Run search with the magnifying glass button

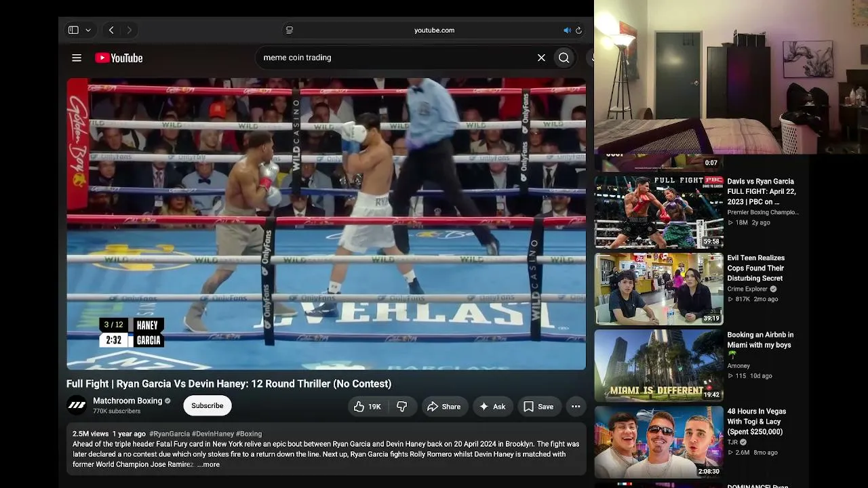tap(564, 58)
